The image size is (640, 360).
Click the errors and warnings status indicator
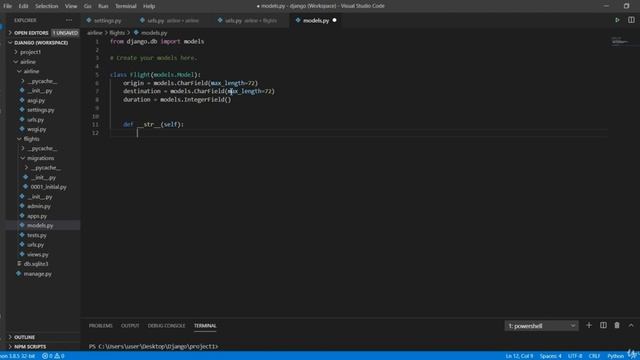point(53,356)
